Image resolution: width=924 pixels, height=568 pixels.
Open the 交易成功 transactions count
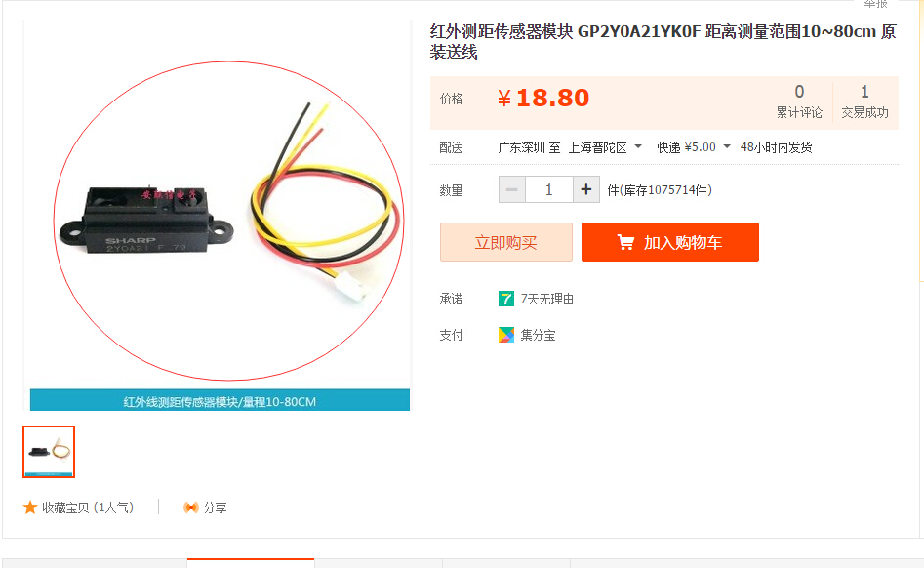tap(864, 101)
